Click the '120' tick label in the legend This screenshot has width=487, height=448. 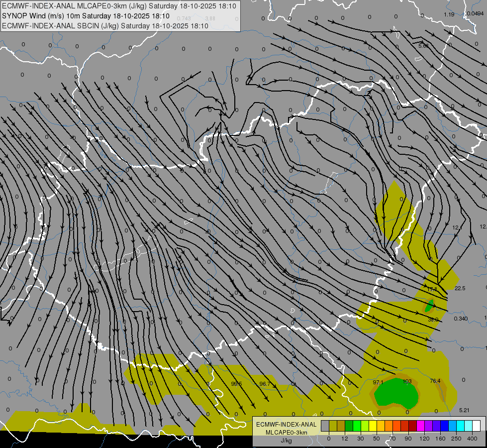click(x=424, y=439)
